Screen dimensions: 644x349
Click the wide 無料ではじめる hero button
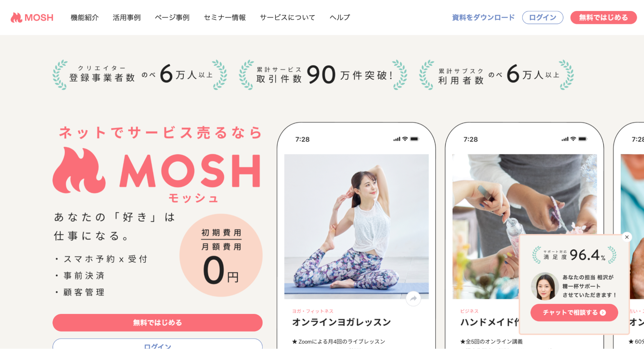(x=158, y=323)
